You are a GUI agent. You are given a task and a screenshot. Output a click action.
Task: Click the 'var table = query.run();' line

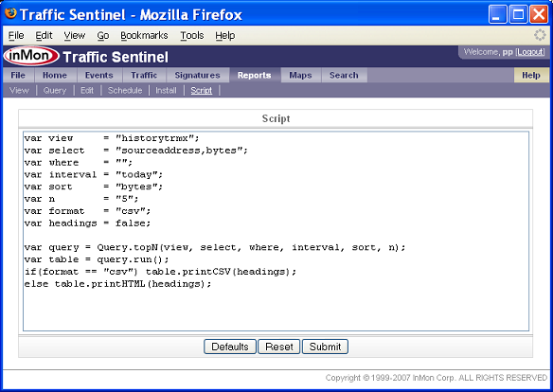click(97, 259)
